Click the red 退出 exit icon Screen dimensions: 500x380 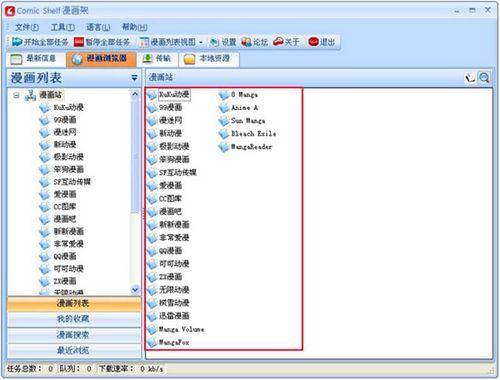click(313, 42)
